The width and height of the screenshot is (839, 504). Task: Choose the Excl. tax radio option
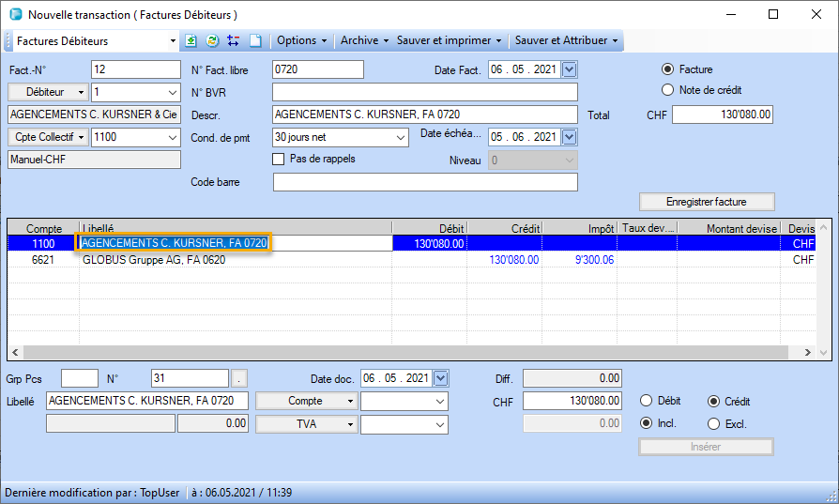[x=713, y=424]
